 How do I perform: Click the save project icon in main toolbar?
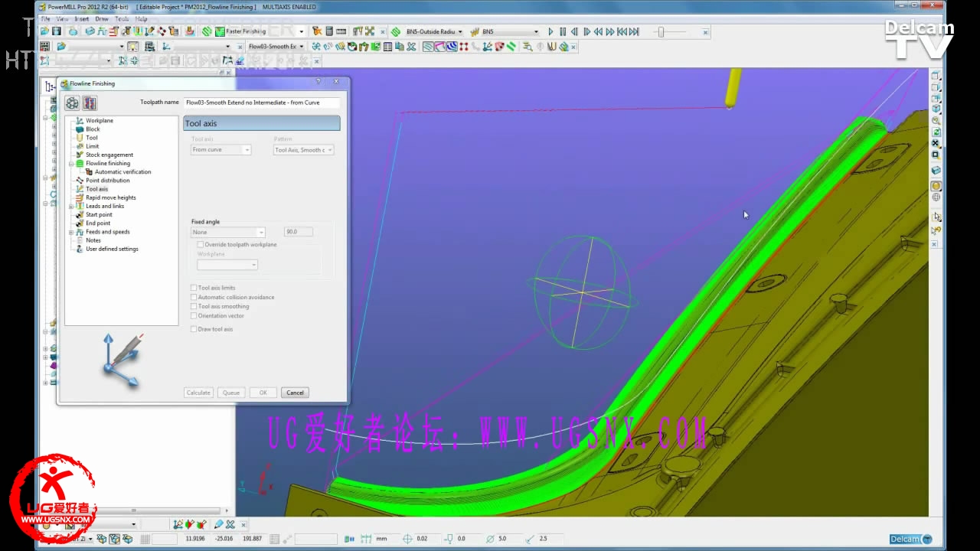(56, 31)
